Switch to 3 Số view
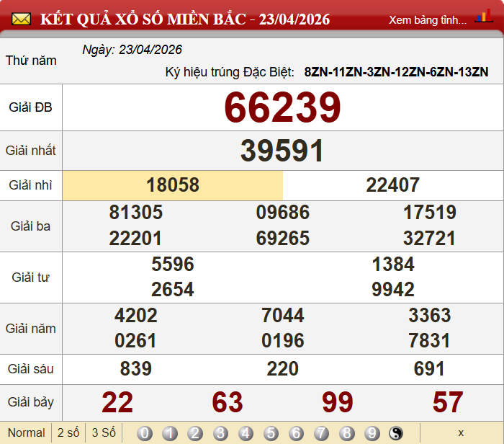 104,433
